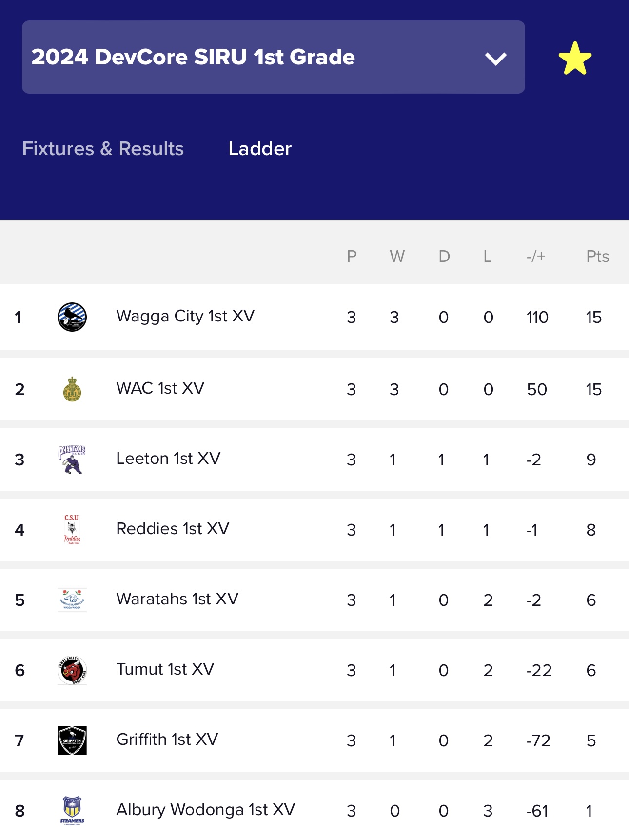629x840 pixels.
Task: Open the 2024 DevCore SIRU 1st Grade dropdown
Action: pyautogui.click(x=273, y=57)
